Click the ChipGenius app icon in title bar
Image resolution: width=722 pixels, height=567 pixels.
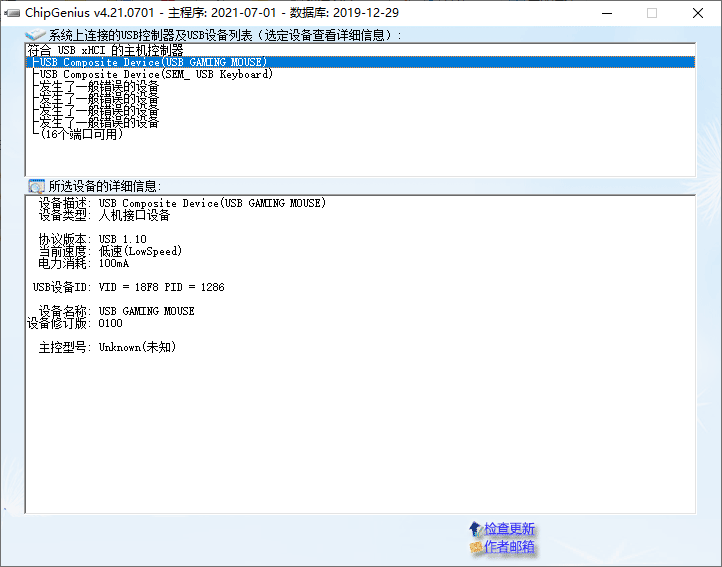click(13, 13)
